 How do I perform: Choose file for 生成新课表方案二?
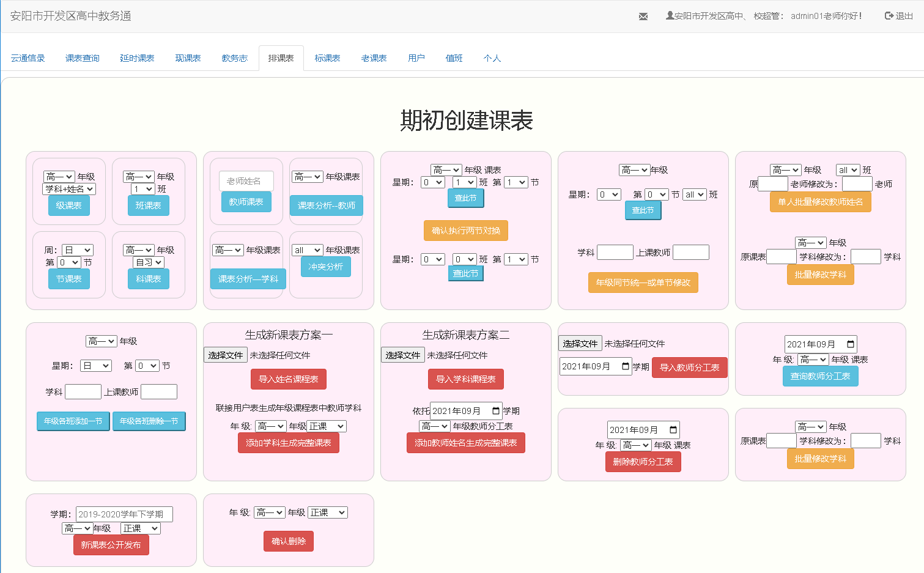point(403,355)
